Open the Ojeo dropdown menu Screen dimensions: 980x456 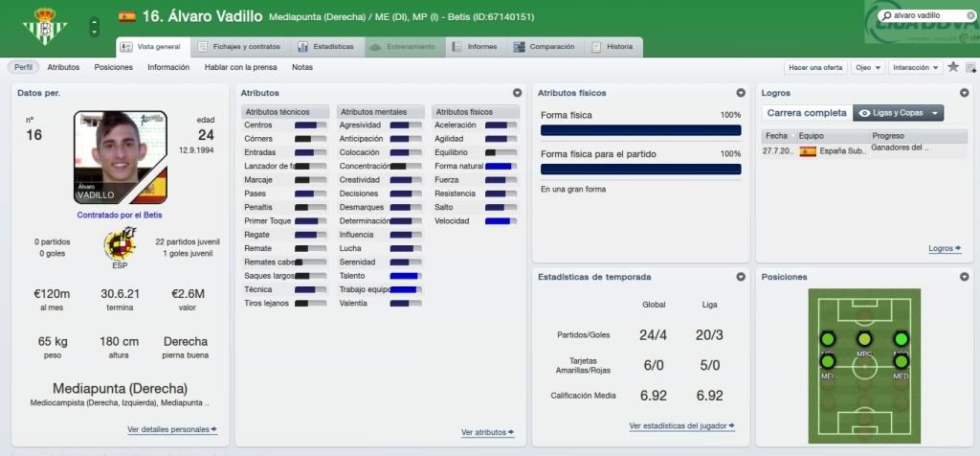pyautogui.click(x=868, y=67)
